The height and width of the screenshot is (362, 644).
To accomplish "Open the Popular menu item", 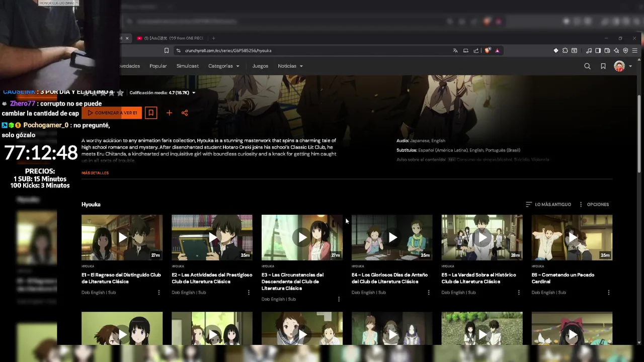I will point(158,66).
